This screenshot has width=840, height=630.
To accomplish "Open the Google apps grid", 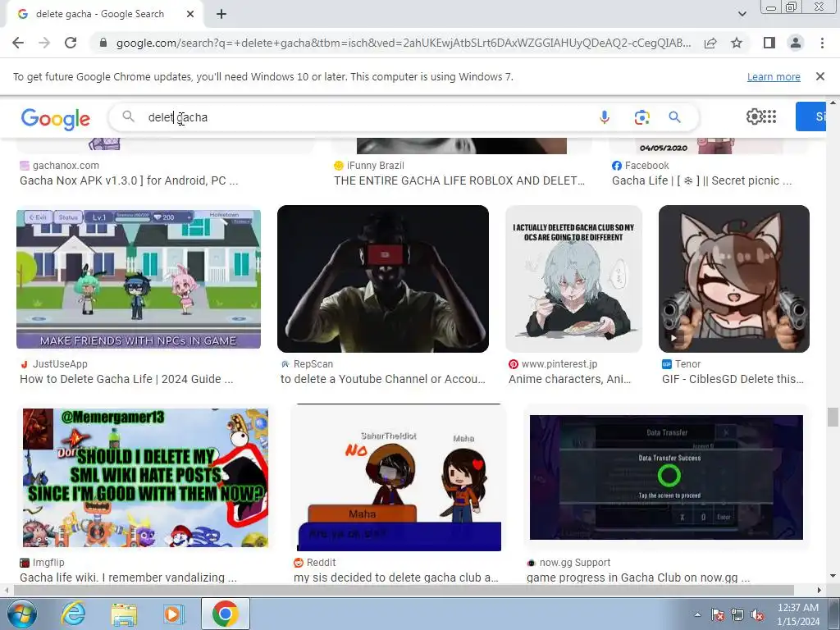I will (x=769, y=116).
